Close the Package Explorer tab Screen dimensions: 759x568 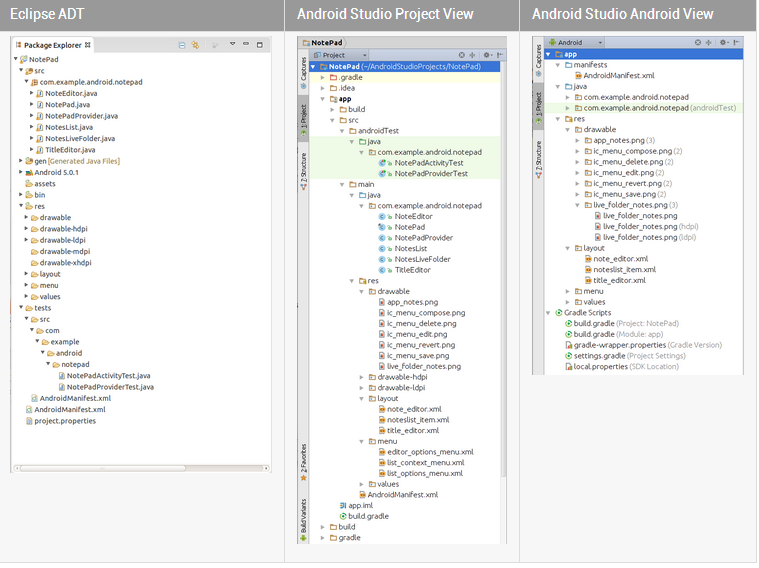tap(88, 45)
